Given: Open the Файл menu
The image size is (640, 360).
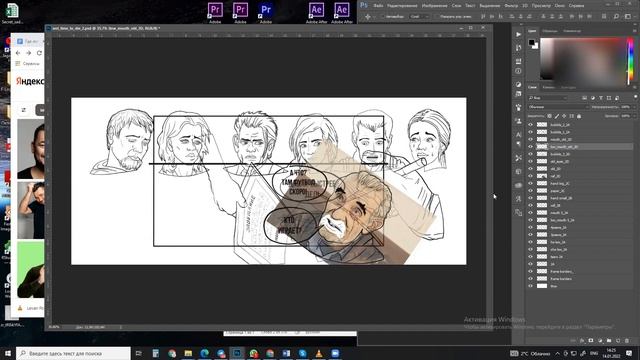Looking at the screenshot, I should pyautogui.click(x=378, y=6).
